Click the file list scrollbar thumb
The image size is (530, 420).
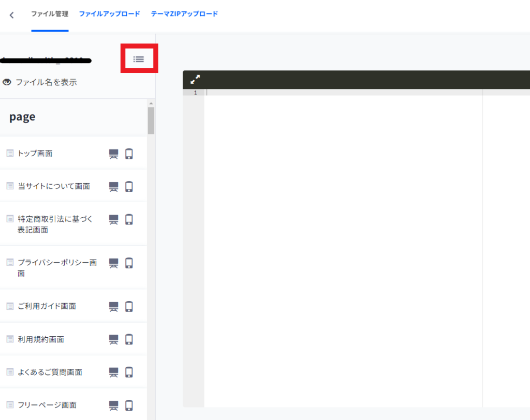tap(151, 121)
